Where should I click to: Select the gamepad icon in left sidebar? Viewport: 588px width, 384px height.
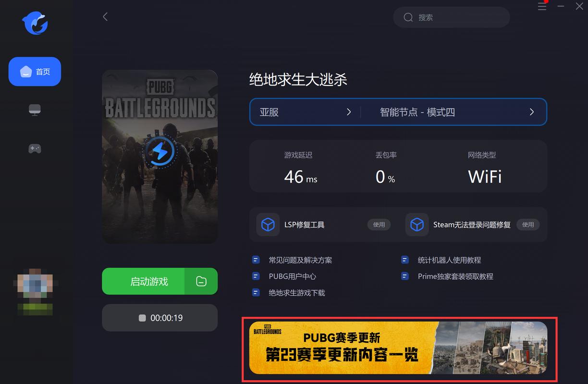(x=35, y=149)
